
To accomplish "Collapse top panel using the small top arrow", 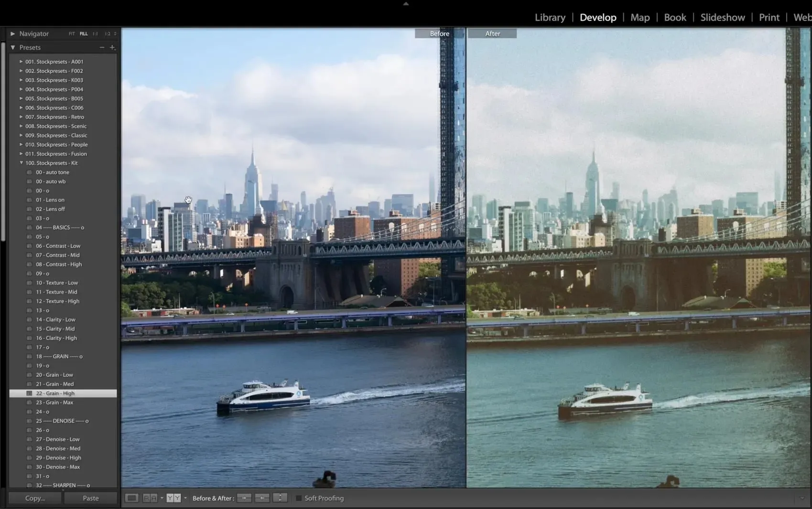I will coord(406,3).
